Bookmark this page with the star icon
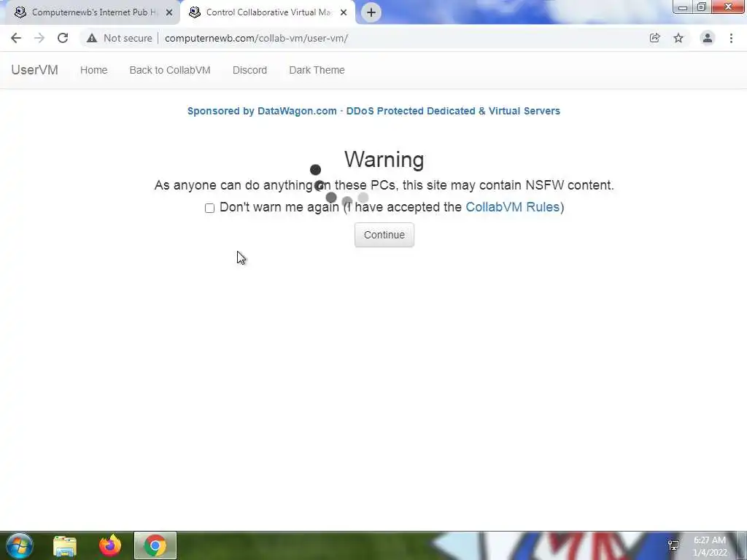 [678, 38]
